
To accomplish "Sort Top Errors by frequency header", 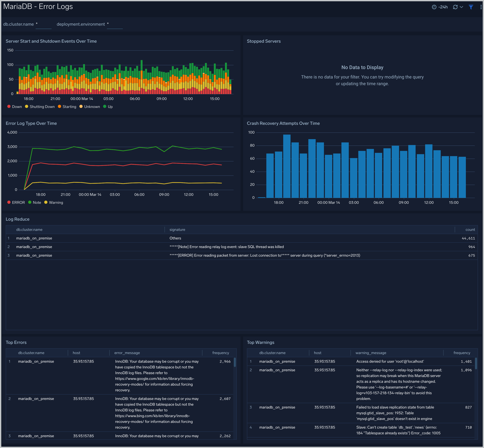I will point(220,353).
